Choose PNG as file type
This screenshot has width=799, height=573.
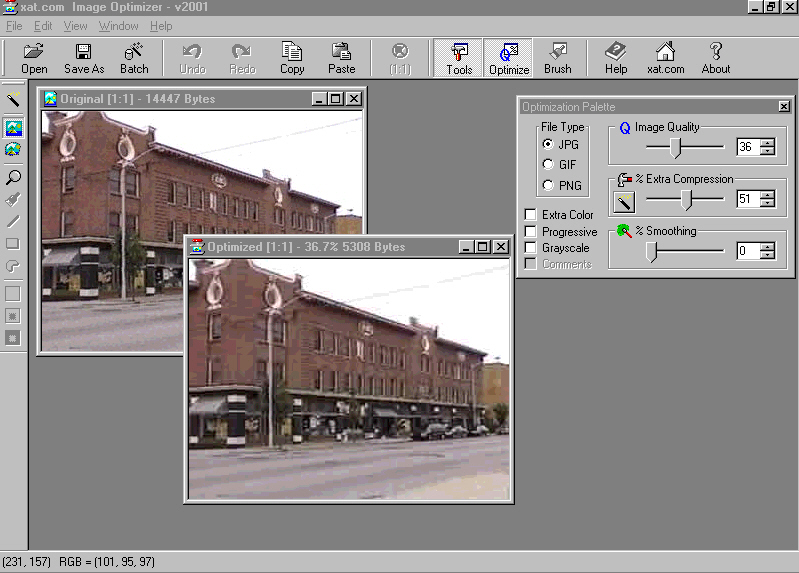tap(547, 186)
